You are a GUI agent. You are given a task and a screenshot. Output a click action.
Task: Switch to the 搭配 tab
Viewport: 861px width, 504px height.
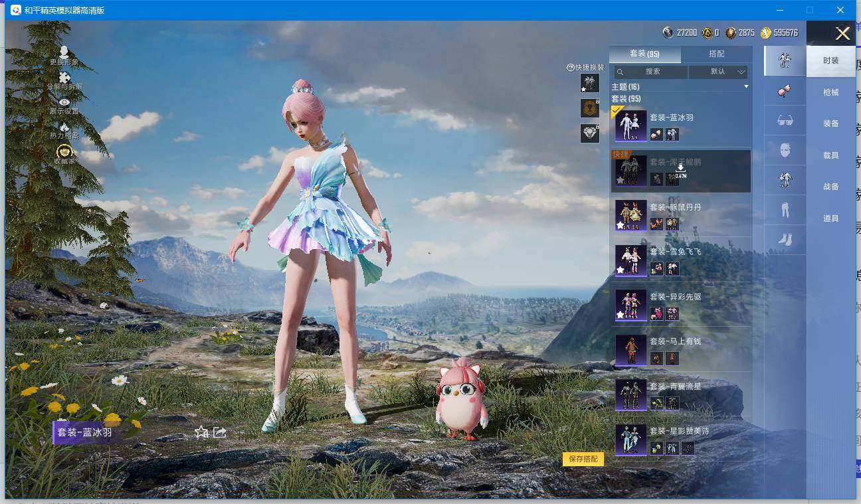(716, 54)
